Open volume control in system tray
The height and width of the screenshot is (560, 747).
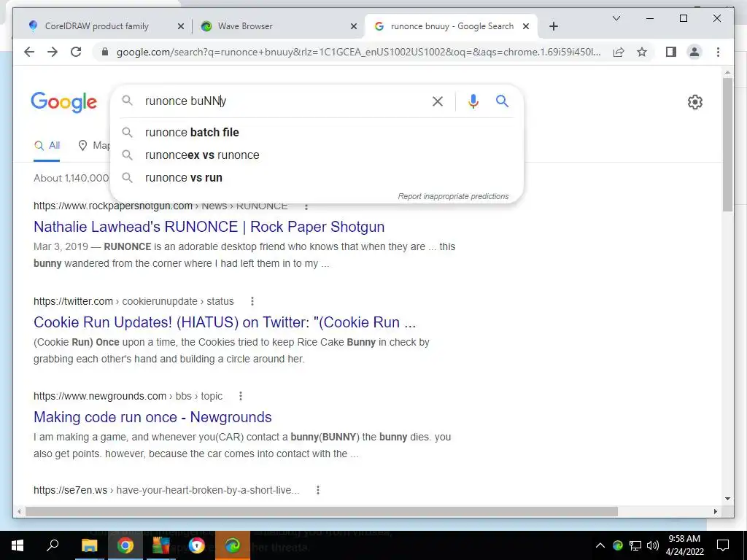click(653, 545)
